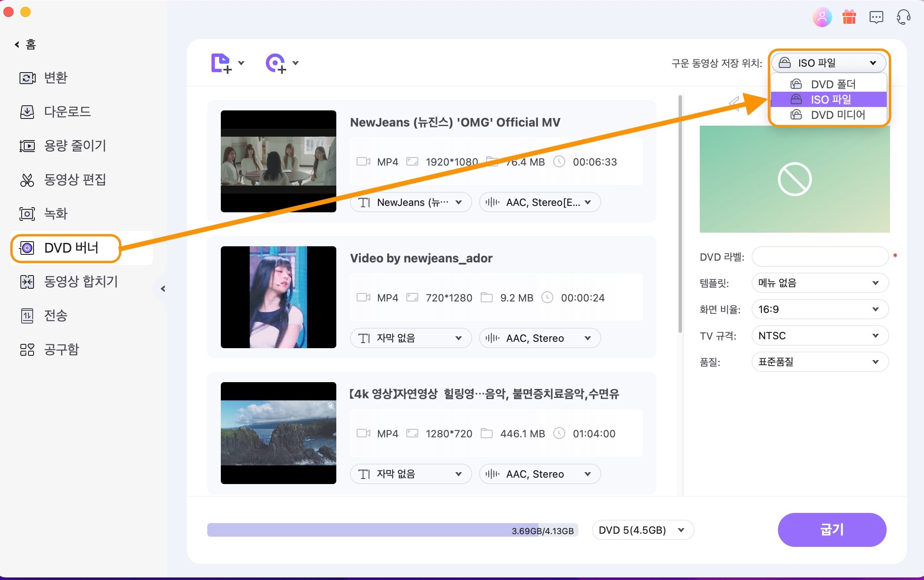Click the 변환 convert icon

pyautogui.click(x=27, y=78)
